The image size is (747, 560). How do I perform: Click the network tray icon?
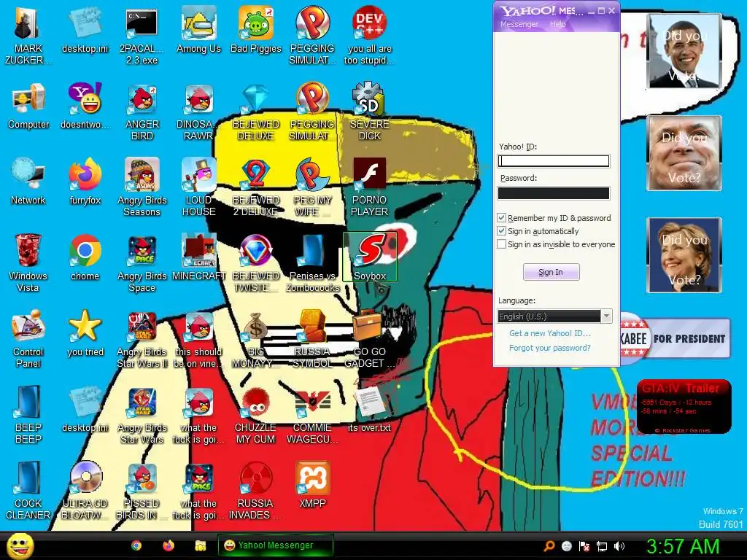(x=602, y=546)
